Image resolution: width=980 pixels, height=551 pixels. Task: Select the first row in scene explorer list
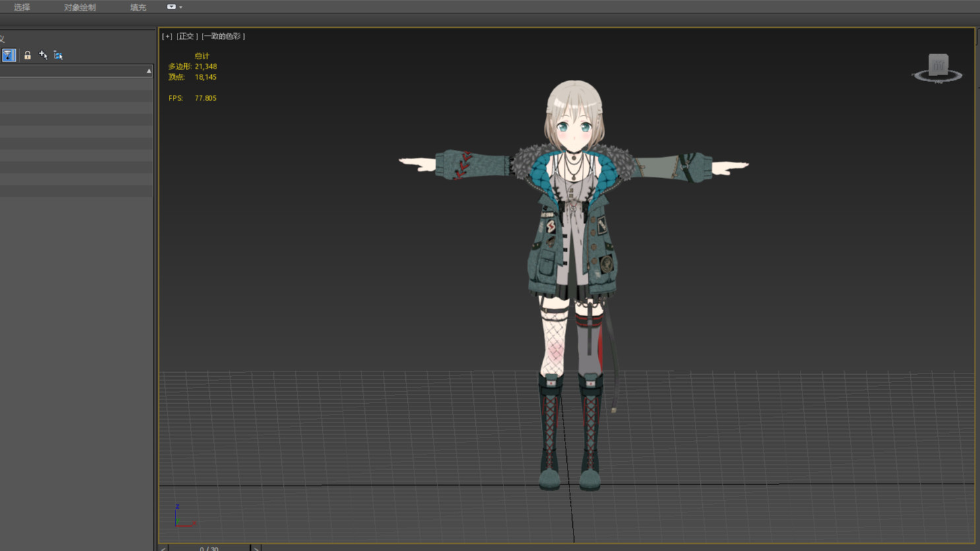76,84
